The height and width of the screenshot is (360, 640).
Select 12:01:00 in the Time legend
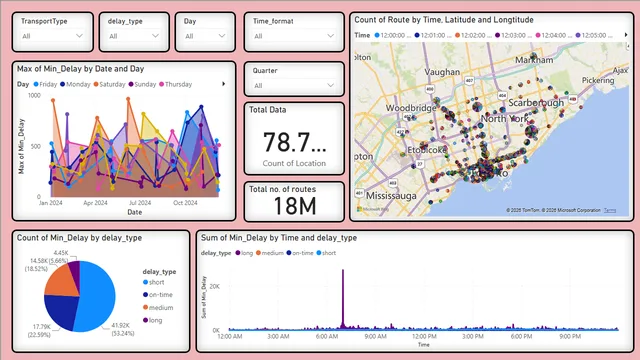coord(433,35)
